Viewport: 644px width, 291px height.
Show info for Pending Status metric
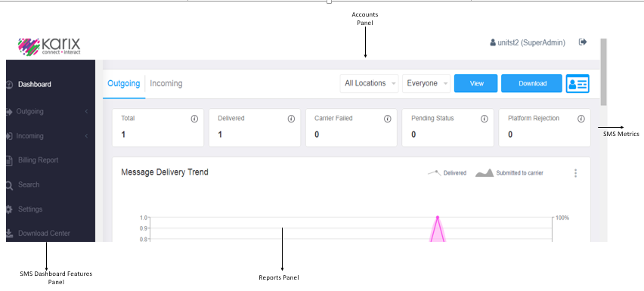[x=485, y=119]
